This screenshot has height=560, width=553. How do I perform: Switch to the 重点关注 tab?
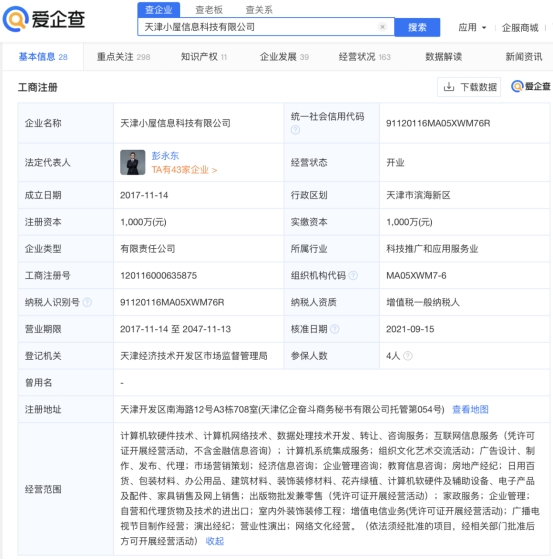(123, 56)
